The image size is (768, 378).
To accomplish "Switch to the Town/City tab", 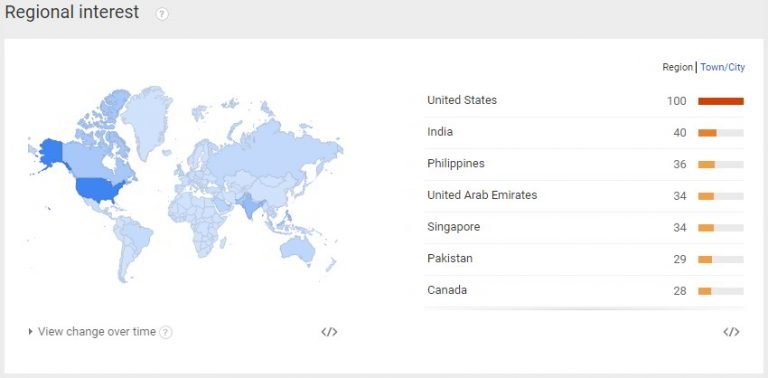I will pos(722,68).
